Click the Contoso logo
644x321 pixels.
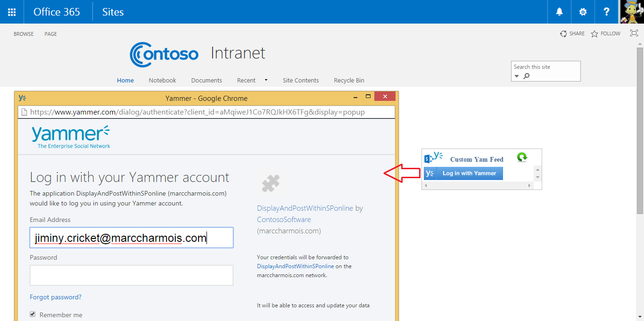(164, 54)
